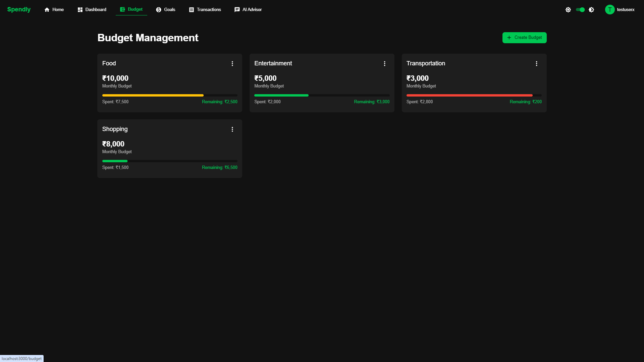The height and width of the screenshot is (362, 644).
Task: Click the light mode sun icon
Action: pyautogui.click(x=568, y=10)
